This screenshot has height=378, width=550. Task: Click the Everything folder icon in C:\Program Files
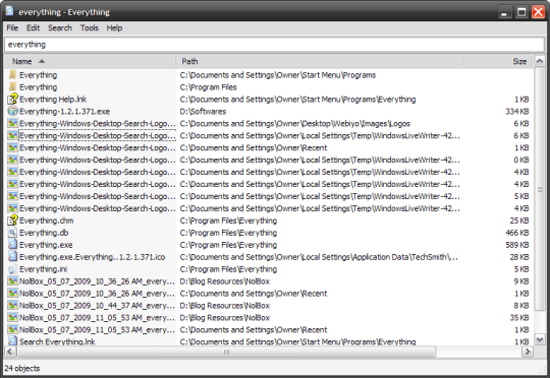(x=13, y=87)
